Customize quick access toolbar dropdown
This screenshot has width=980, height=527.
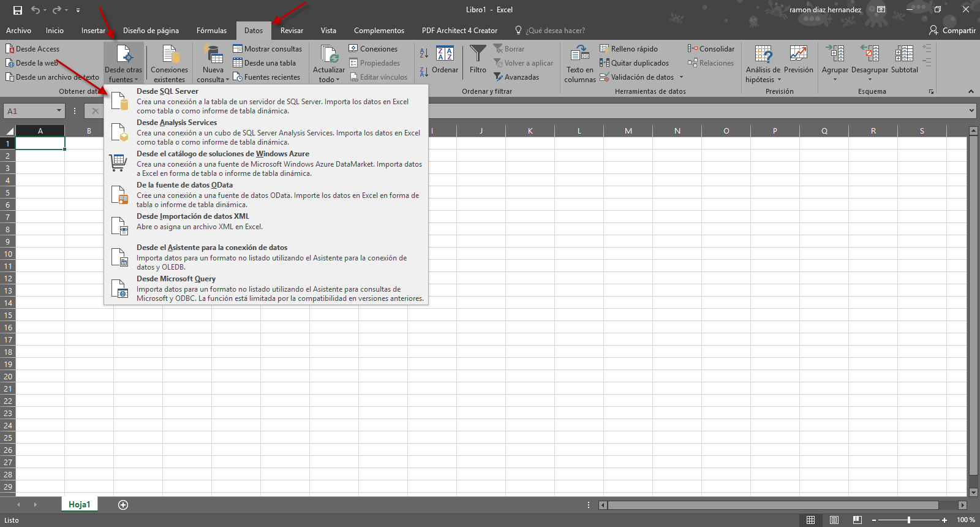[78, 10]
